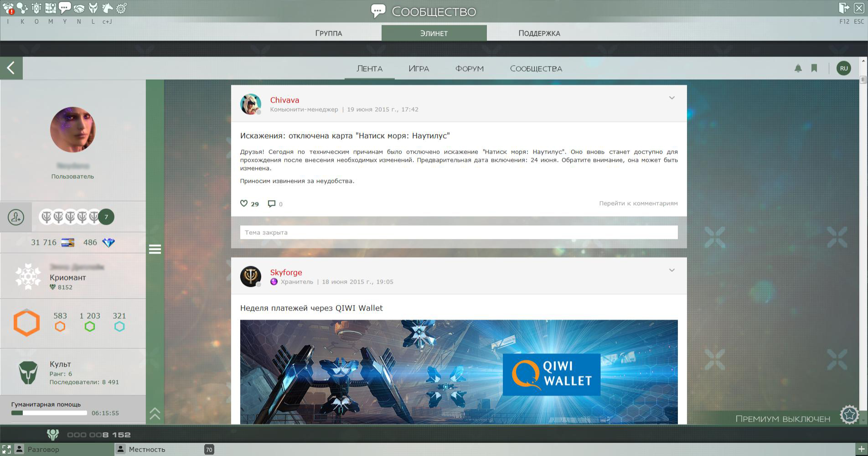Open the banner icon (O)
This screenshot has width=868, height=456.
(36, 8)
